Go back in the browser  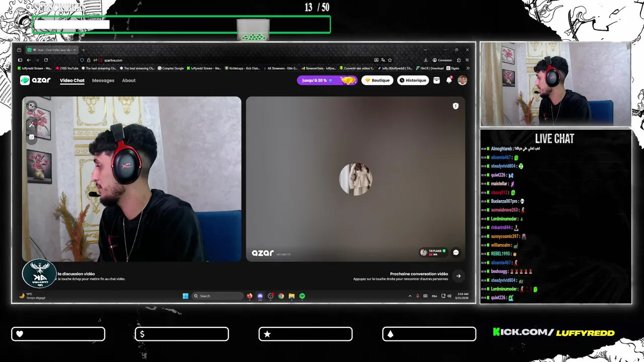pyautogui.click(x=29, y=60)
